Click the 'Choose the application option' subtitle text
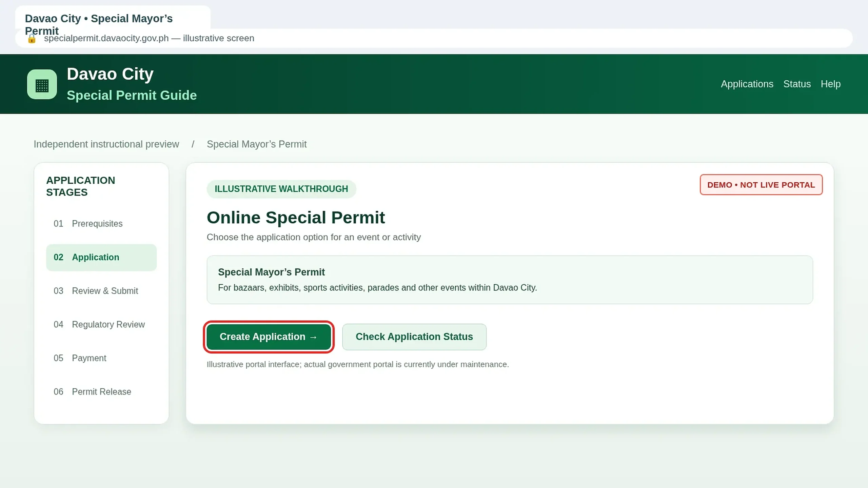Viewport: 868px width, 488px height. 314,237
